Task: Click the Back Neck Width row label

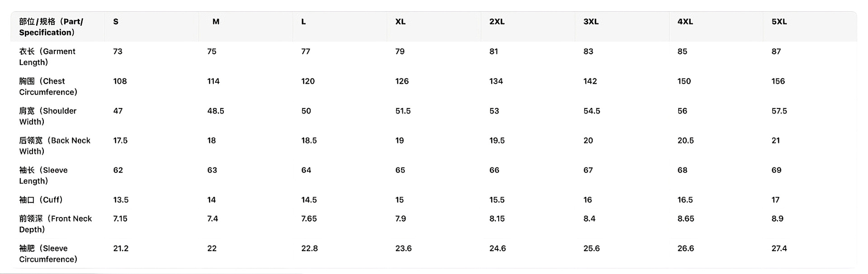Action: 54,146
